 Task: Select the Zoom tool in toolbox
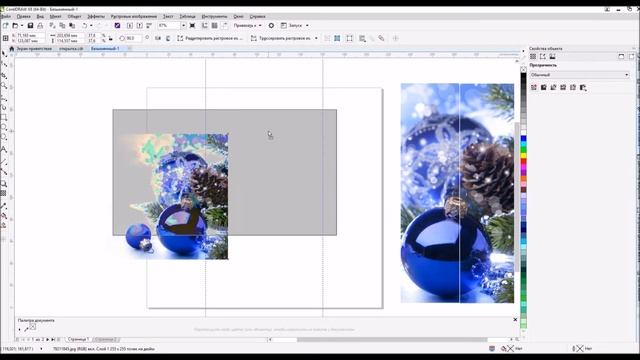tap(4, 86)
